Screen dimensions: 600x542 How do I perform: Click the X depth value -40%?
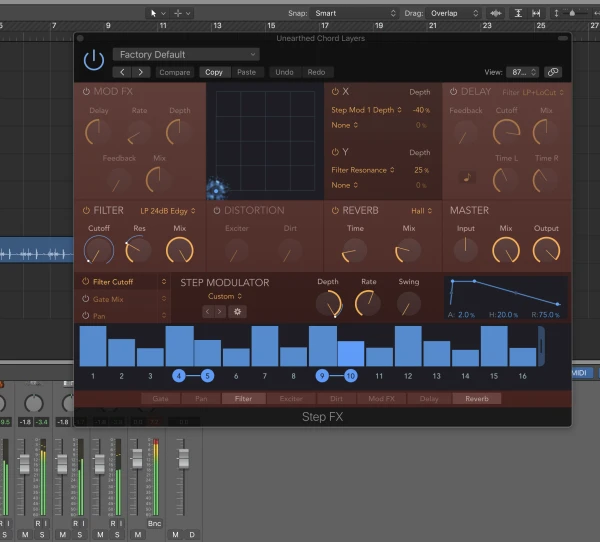tap(421, 110)
